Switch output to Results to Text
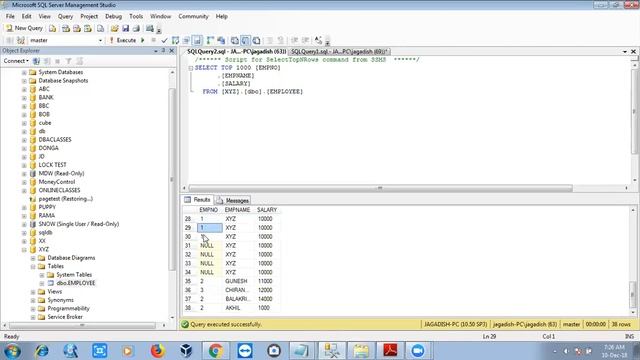The width and height of the screenshot is (640, 360). [x=235, y=40]
